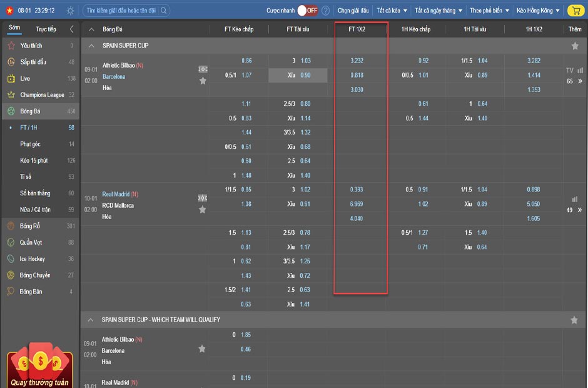Collapse Spain Super Cup Which Team Will Qualify

[90, 320]
